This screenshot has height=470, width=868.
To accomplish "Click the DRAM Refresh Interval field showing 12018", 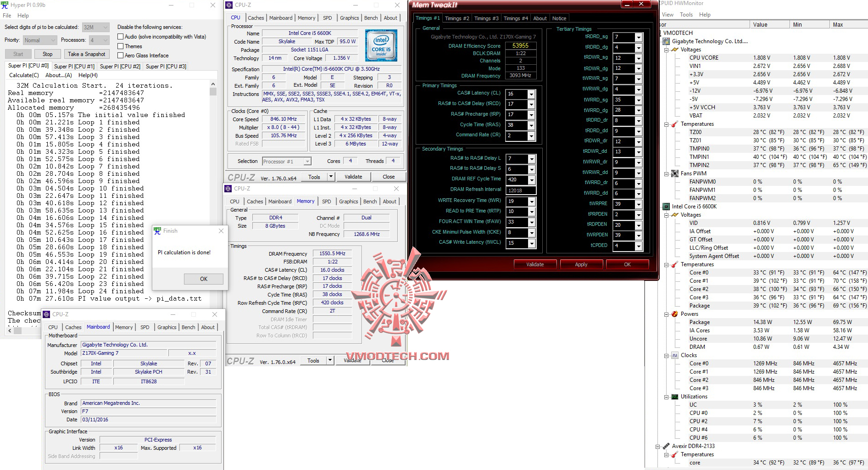I will pyautogui.click(x=520, y=190).
